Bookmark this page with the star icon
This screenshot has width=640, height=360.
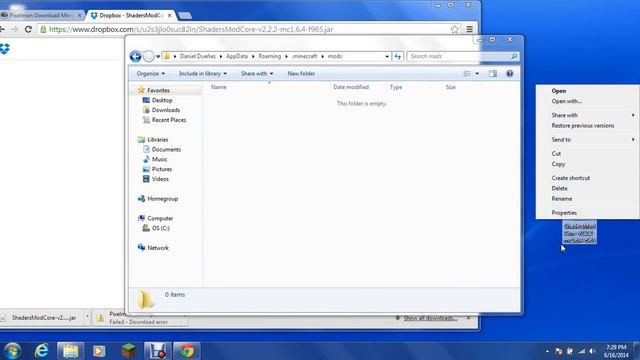click(x=455, y=29)
